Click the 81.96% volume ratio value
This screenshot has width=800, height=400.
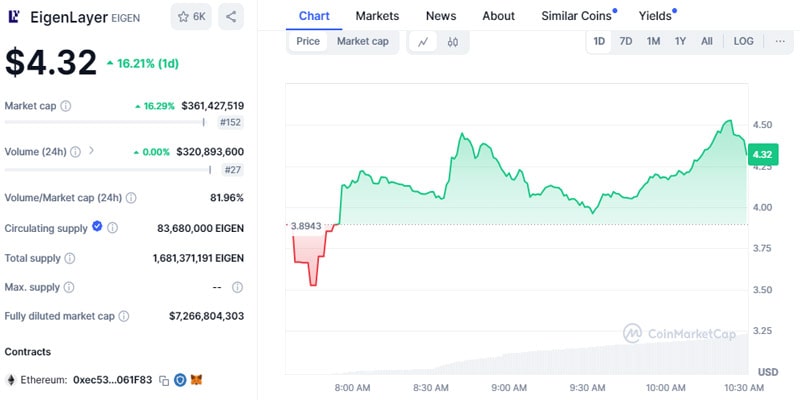click(227, 197)
